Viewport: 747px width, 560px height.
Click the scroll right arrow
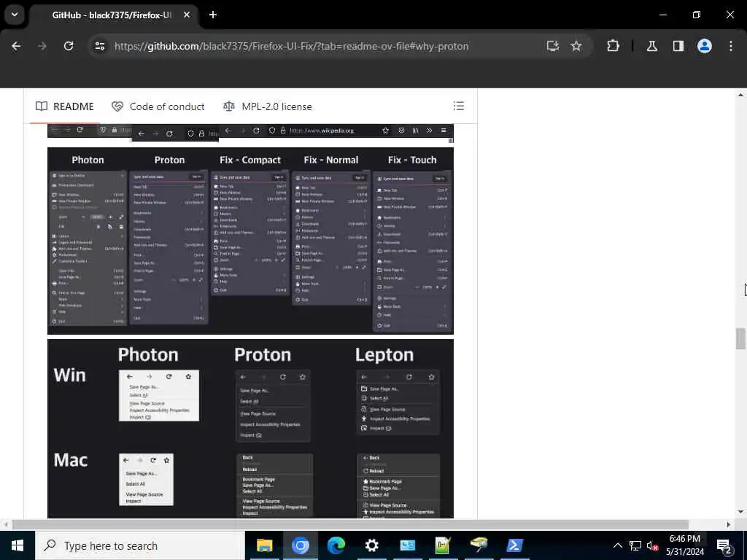(729, 524)
